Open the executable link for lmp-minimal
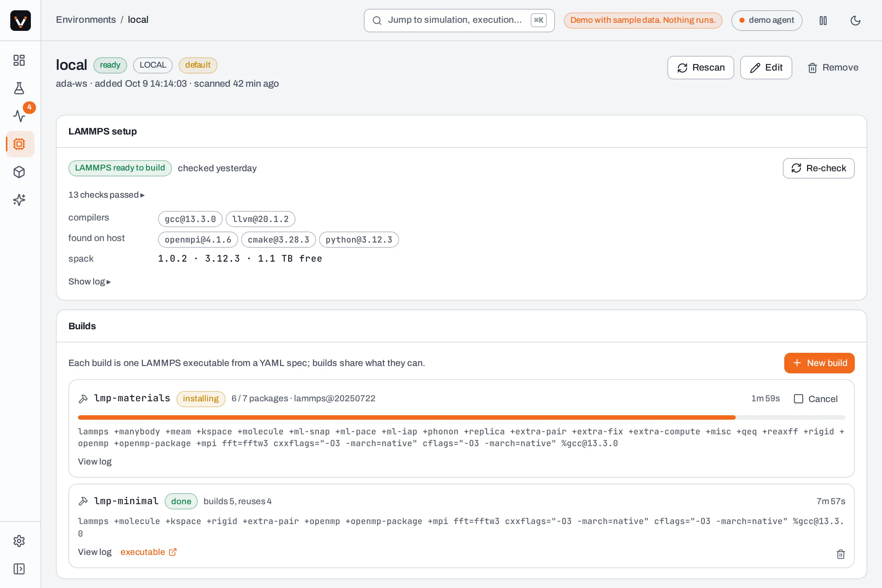 (148, 552)
